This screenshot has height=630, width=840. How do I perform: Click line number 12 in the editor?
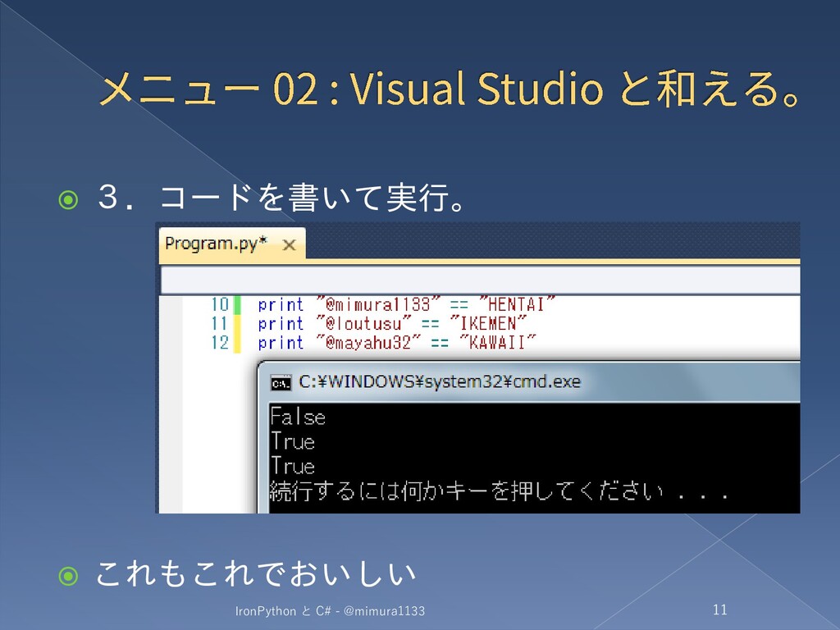tap(220, 342)
